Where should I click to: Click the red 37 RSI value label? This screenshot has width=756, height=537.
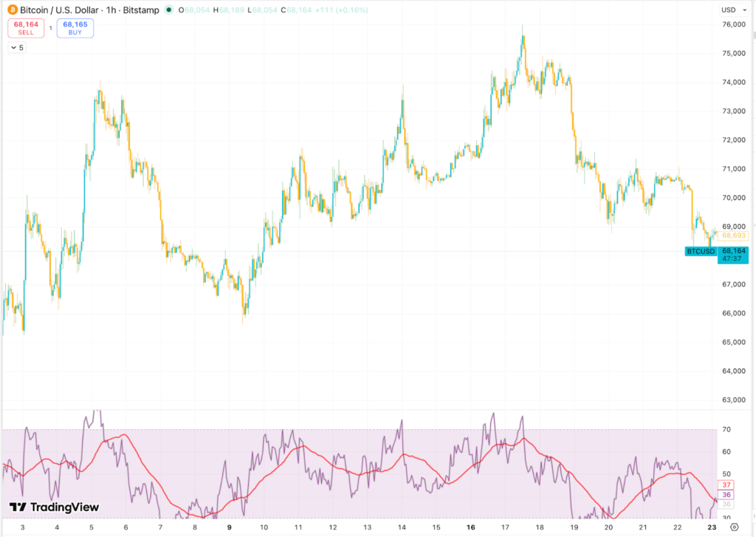(x=726, y=485)
